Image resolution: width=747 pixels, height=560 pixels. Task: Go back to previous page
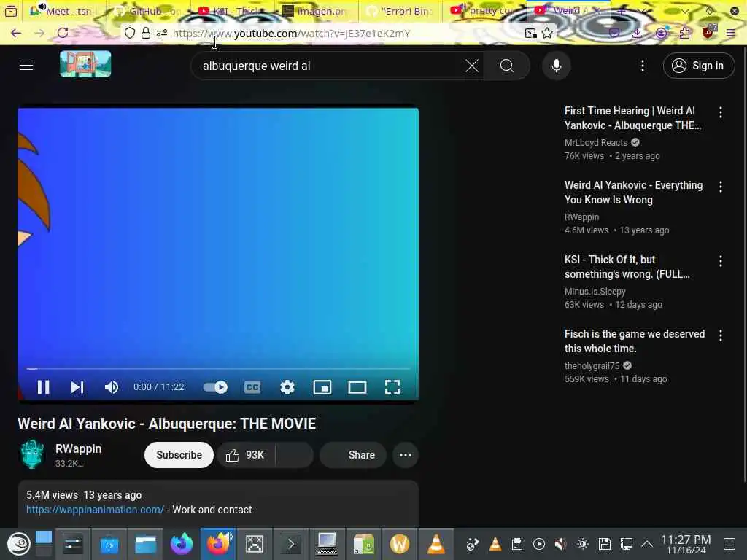(16, 33)
